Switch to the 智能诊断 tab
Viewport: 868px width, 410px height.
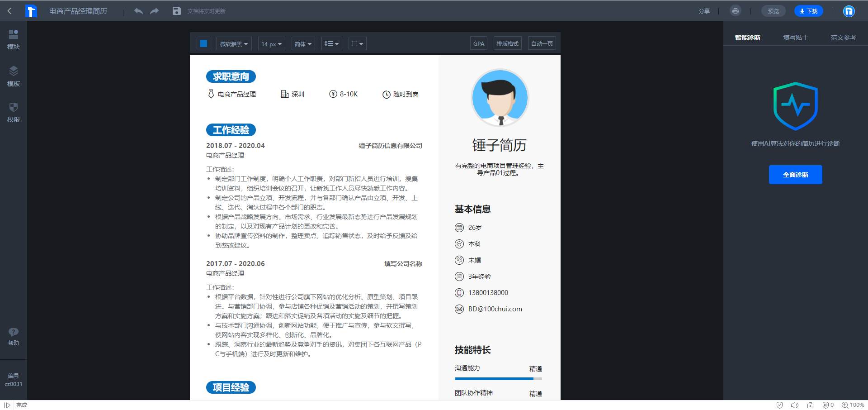point(748,38)
